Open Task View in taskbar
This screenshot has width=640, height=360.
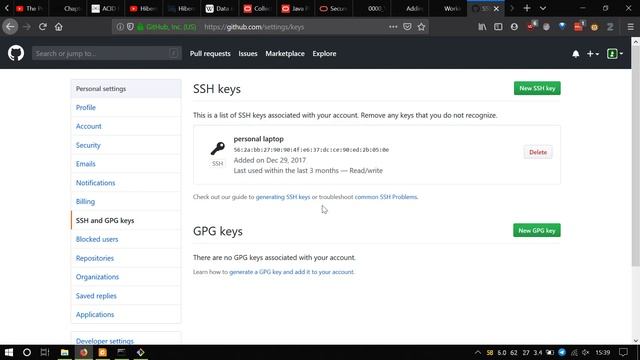point(45,352)
